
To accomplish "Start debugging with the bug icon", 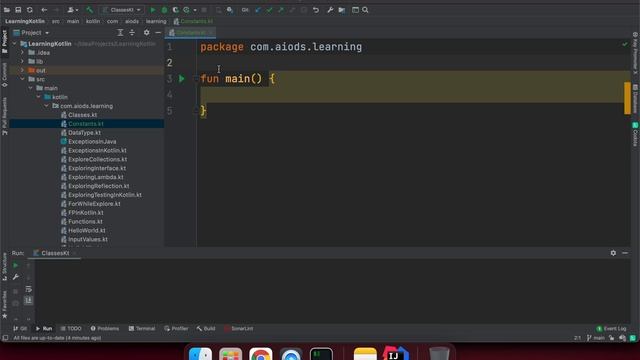I will (164, 10).
